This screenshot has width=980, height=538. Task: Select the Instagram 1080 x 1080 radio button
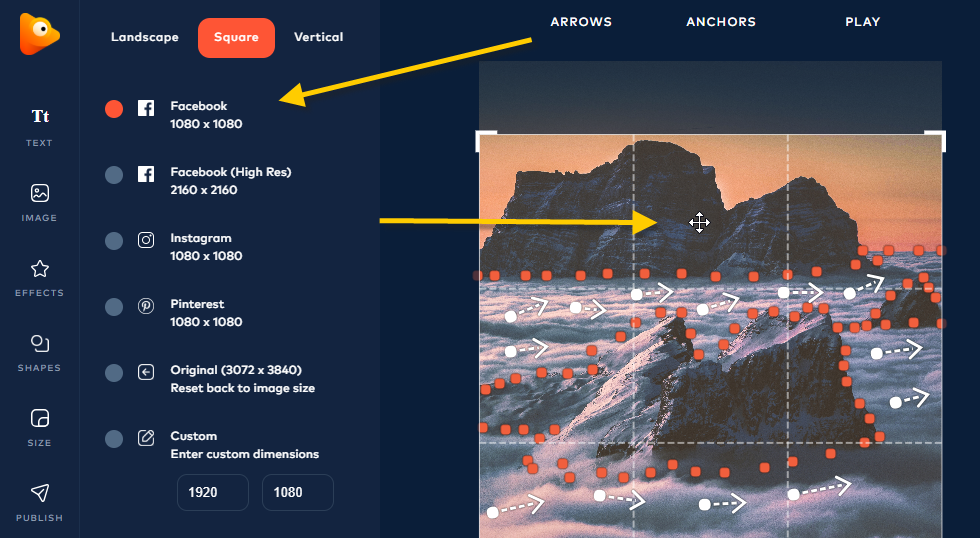point(114,241)
